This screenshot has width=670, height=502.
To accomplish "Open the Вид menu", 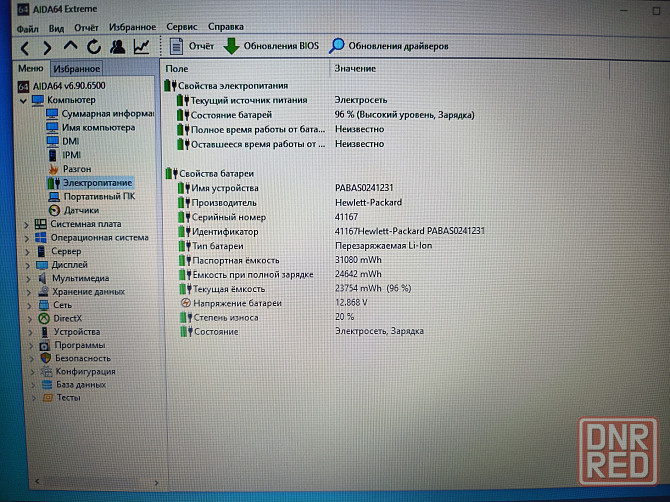I will pyautogui.click(x=56, y=28).
